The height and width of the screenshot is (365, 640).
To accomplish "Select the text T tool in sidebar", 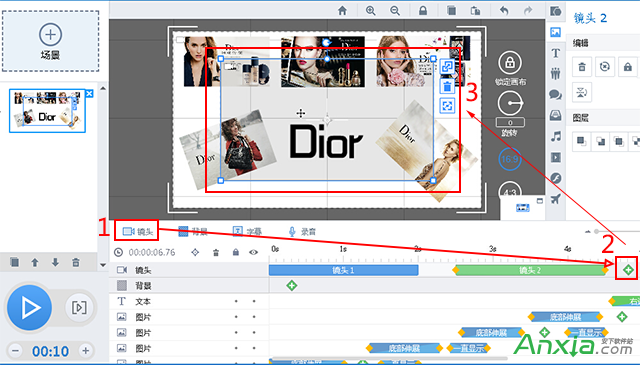I will point(555,53).
